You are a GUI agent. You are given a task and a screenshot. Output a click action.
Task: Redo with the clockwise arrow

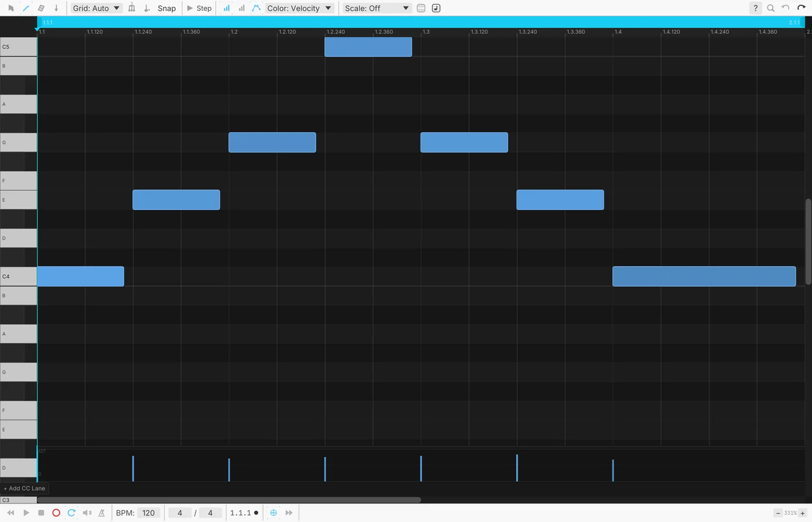[x=802, y=8]
